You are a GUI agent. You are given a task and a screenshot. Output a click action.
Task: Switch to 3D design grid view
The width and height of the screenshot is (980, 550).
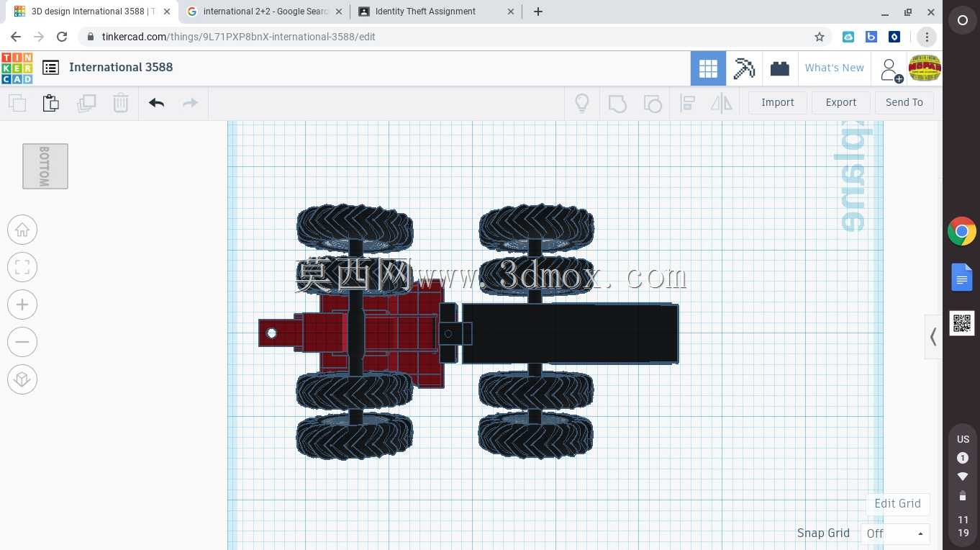(x=708, y=68)
